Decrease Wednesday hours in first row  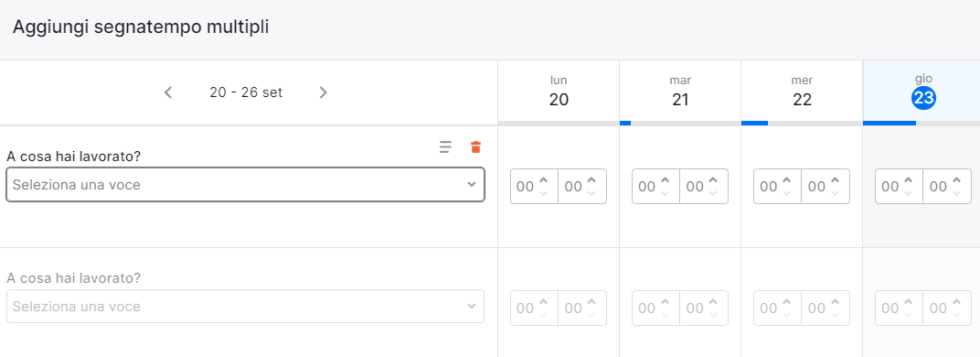pyautogui.click(x=786, y=193)
